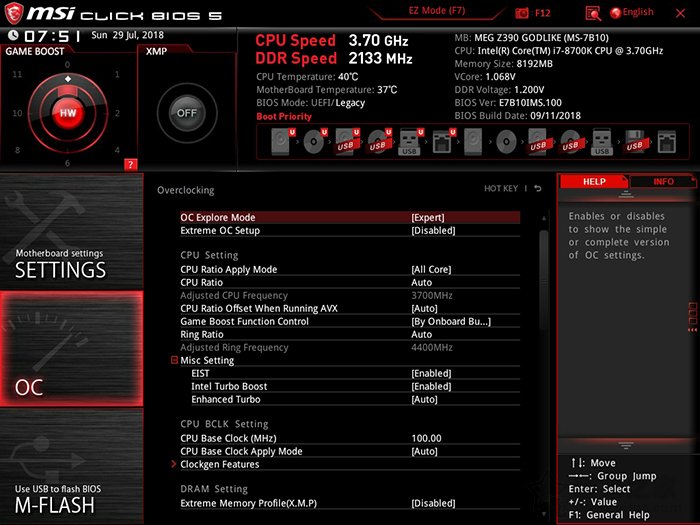Toggle Extreme OC Setup Disabled value
This screenshot has width=700, height=525.
(433, 230)
